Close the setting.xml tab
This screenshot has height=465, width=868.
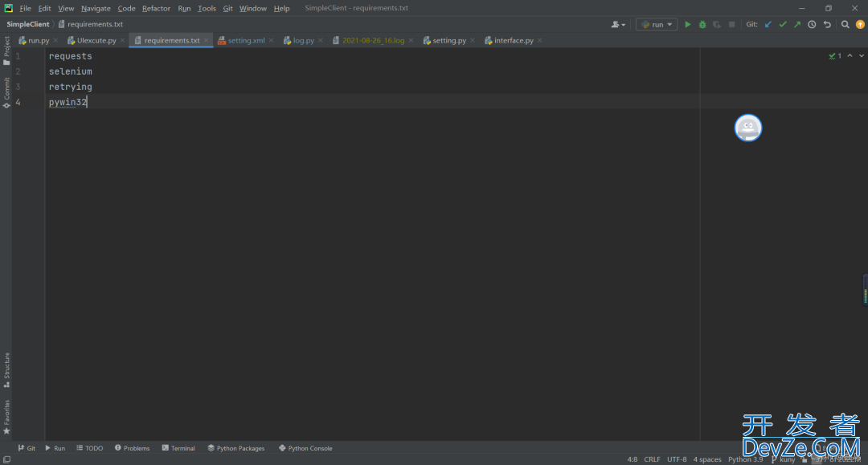[272, 40]
